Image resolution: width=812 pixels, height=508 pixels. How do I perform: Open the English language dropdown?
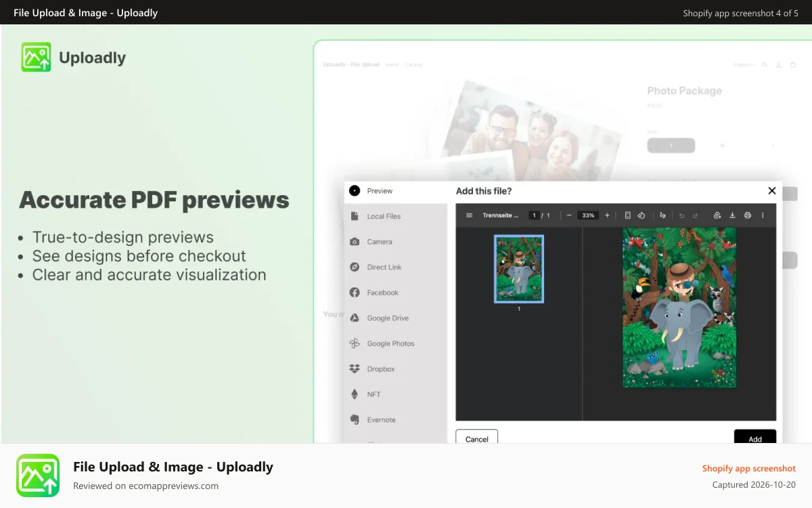pos(744,65)
